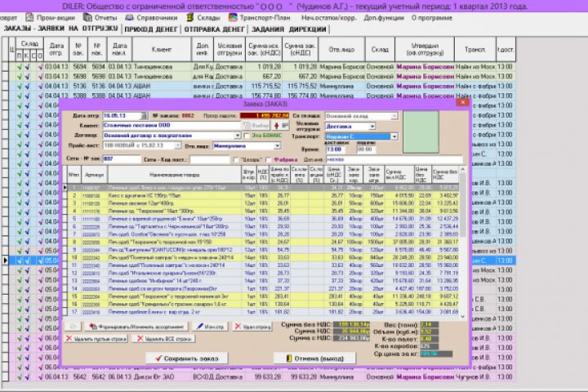Select item row 8 in order table
The height and width of the screenshot is (392, 588).
pyautogui.click(x=262, y=242)
